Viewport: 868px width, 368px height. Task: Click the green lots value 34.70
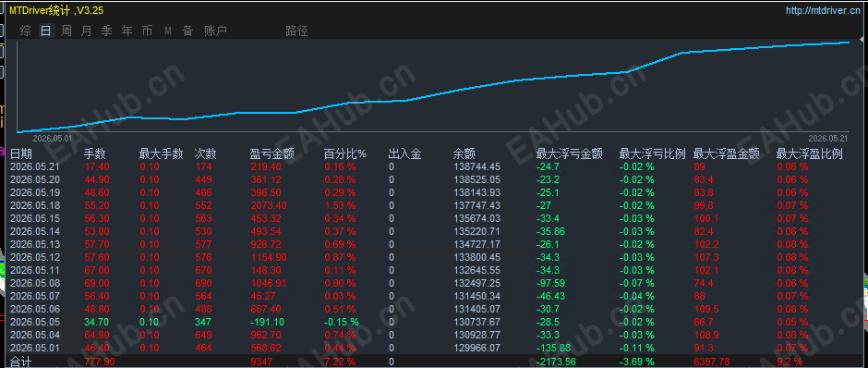click(96, 322)
